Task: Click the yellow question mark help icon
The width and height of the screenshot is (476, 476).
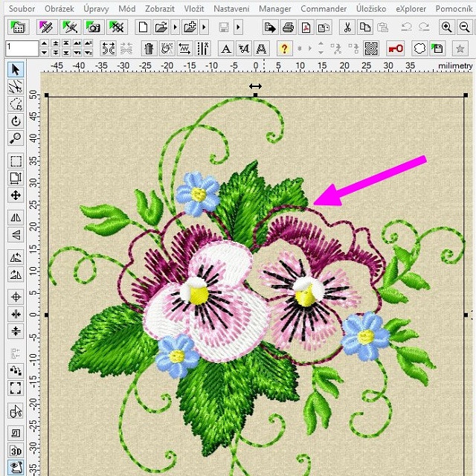Action: tap(284, 48)
